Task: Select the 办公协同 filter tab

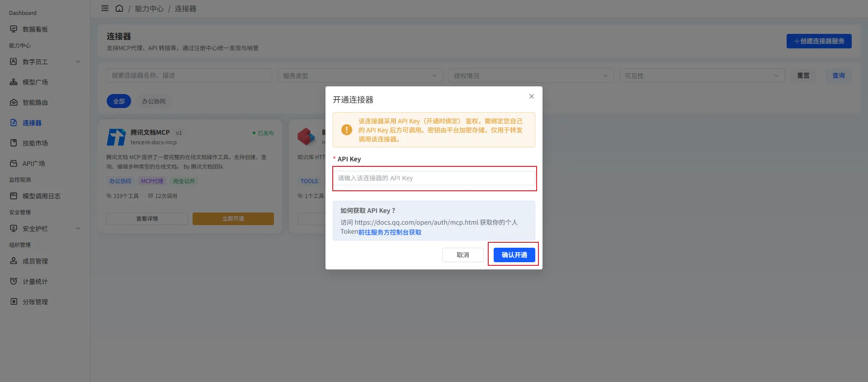Action: tap(154, 101)
